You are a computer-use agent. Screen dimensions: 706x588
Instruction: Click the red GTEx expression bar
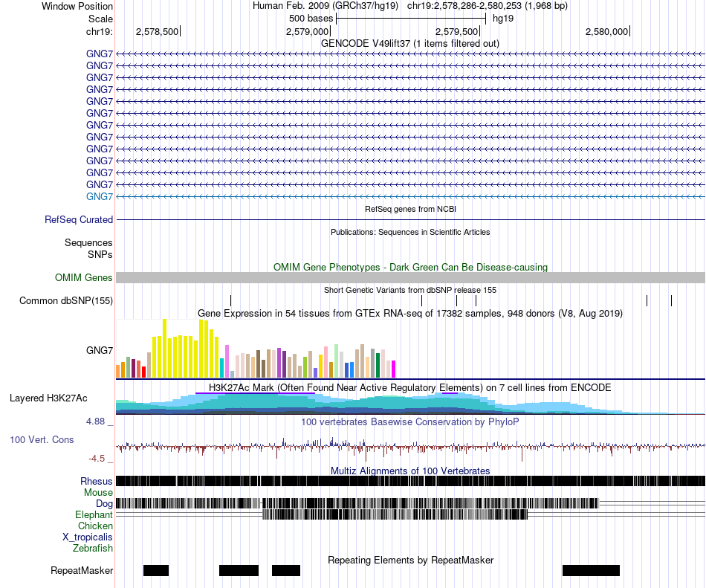pos(143,372)
